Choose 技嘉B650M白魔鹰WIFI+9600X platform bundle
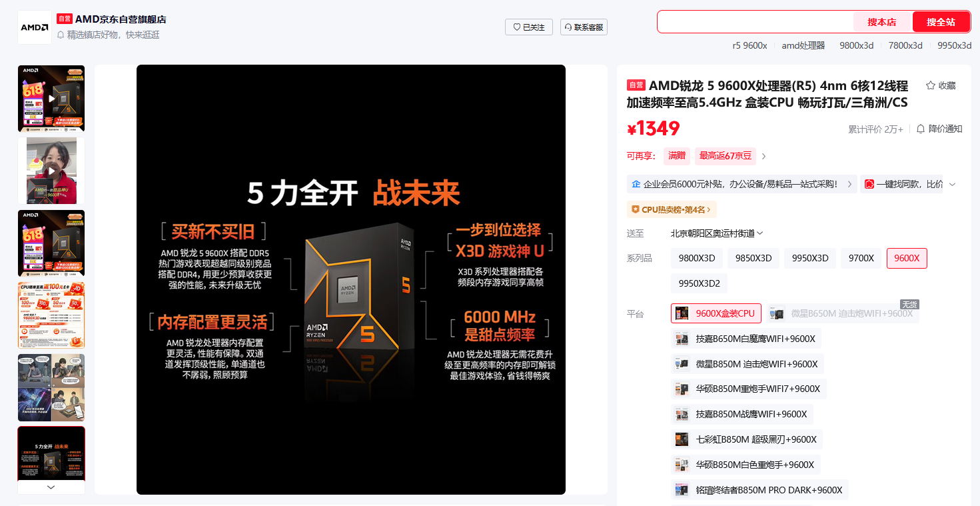Viewport: 980px width, 506px height. [746, 339]
